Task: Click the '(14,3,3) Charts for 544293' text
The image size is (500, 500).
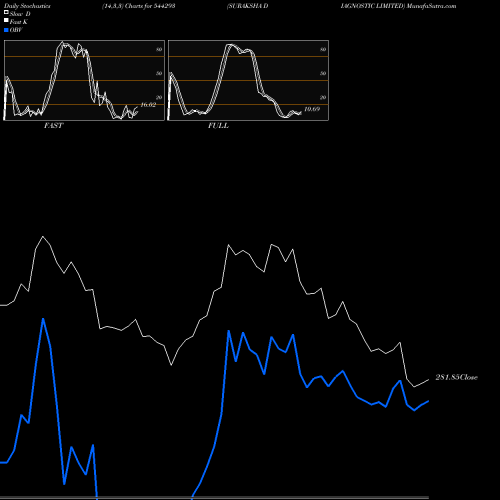Action: [x=139, y=6]
